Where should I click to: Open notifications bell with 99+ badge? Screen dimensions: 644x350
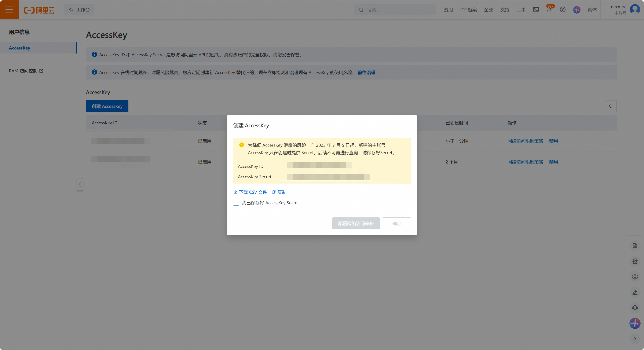point(549,10)
